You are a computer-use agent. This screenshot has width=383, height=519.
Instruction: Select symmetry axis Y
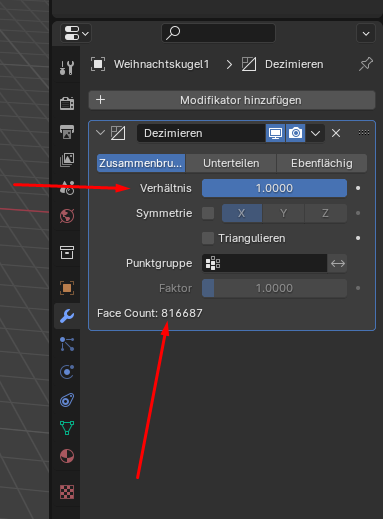coord(283,213)
